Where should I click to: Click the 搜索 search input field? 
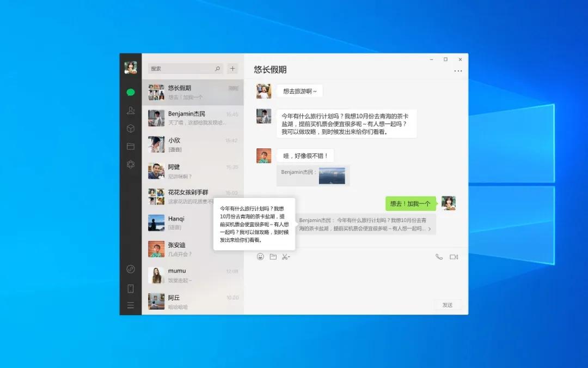pos(182,68)
